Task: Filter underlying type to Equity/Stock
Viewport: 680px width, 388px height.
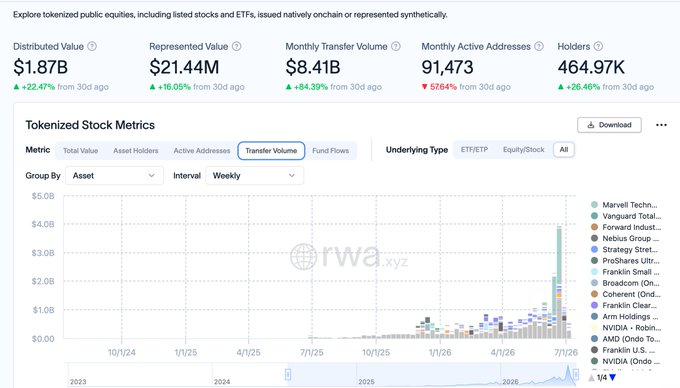Action: 523,150
